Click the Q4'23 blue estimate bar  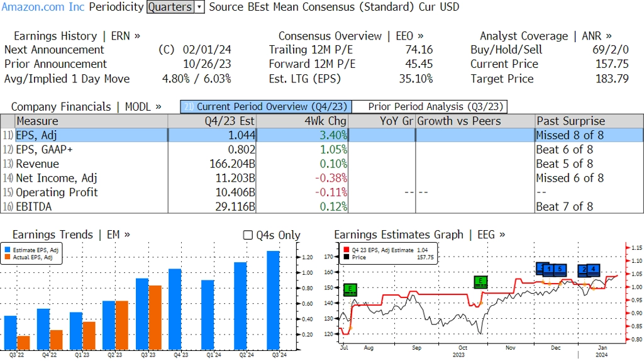tap(175, 309)
